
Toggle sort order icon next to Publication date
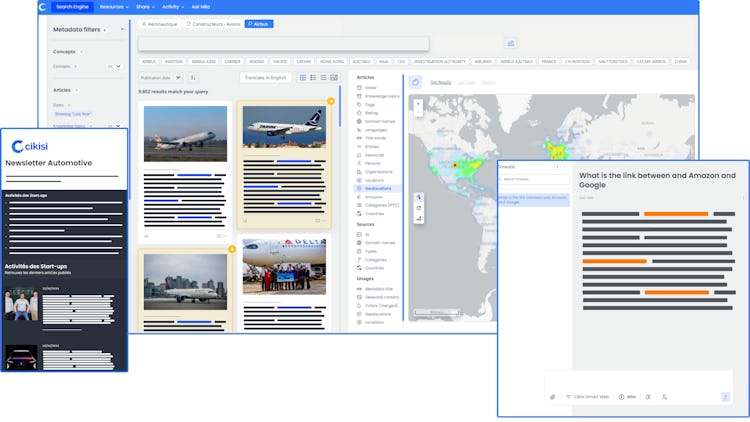point(193,78)
